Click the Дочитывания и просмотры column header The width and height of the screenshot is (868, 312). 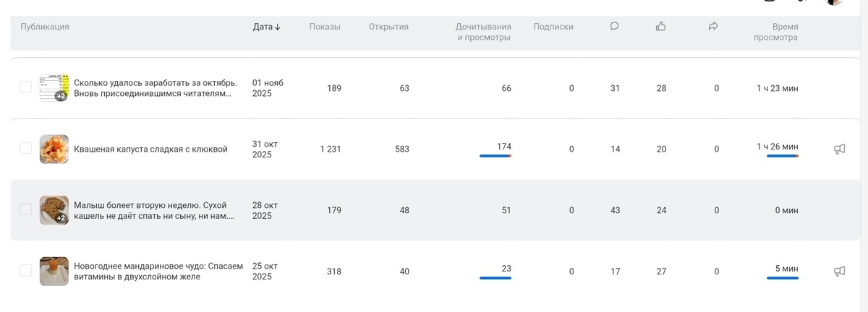pos(483,32)
